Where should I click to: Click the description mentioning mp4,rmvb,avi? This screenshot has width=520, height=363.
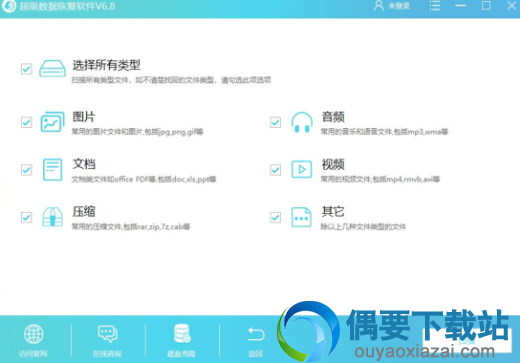pos(380,179)
